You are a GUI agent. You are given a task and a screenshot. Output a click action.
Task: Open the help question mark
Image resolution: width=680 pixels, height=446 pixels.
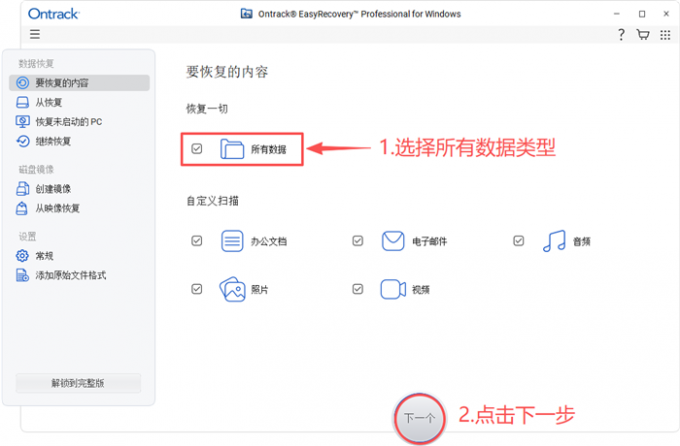[621, 34]
